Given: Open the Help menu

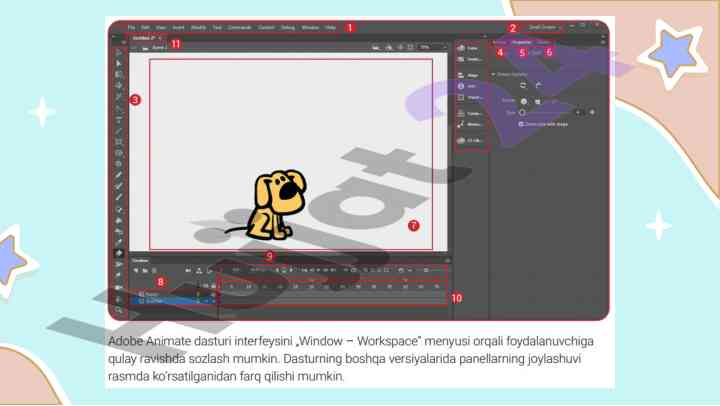Looking at the screenshot, I should (x=330, y=28).
